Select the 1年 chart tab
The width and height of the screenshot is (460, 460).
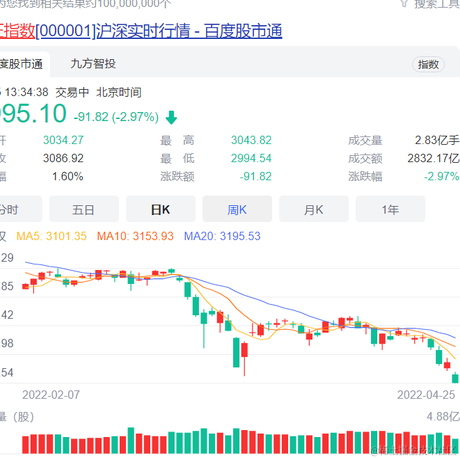click(x=390, y=209)
